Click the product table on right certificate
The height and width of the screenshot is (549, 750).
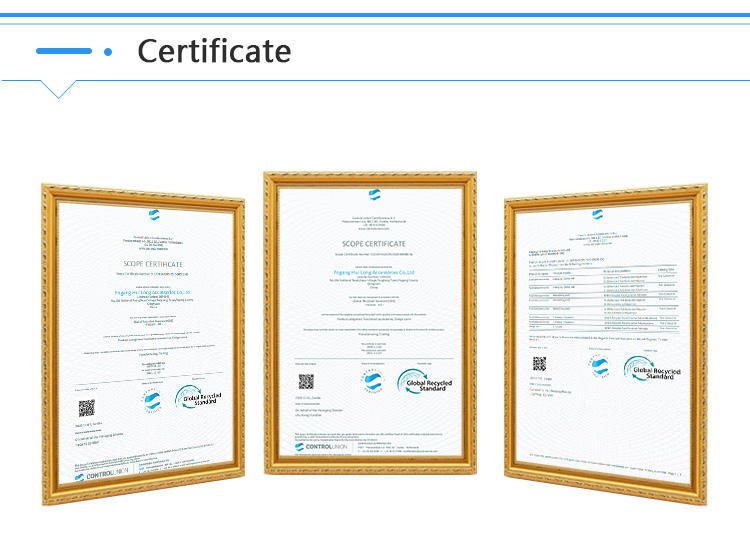(604, 299)
